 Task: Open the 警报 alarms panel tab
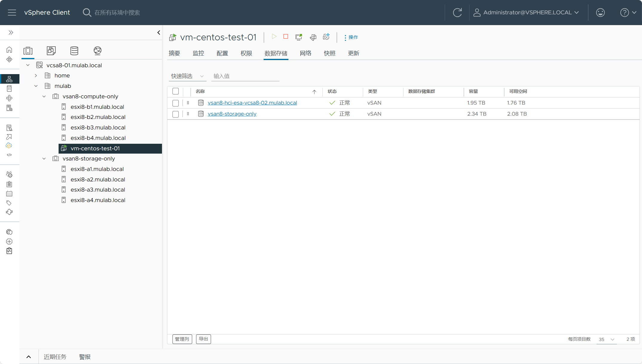point(85,357)
